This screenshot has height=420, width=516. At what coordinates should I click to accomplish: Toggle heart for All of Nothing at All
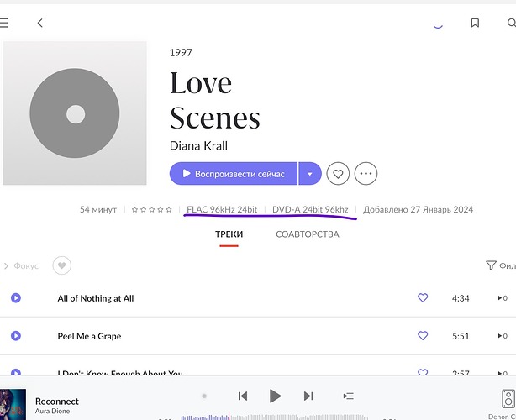[x=423, y=298]
